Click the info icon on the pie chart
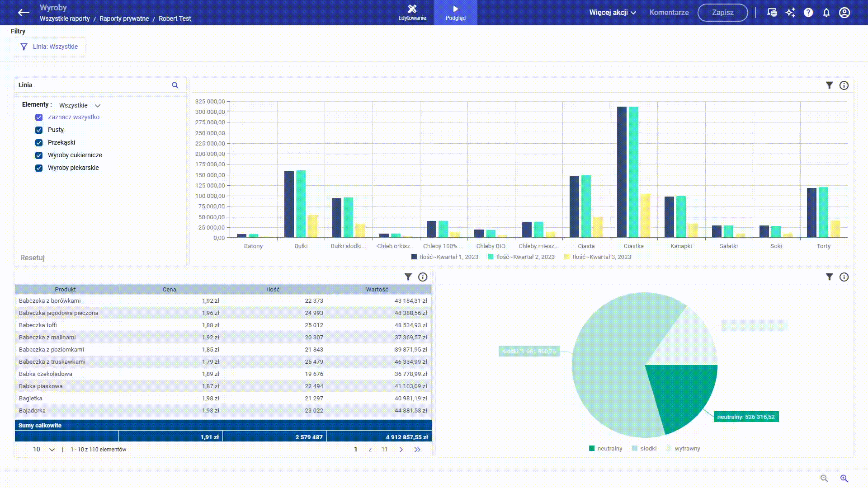This screenshot has height=488, width=868. (844, 277)
